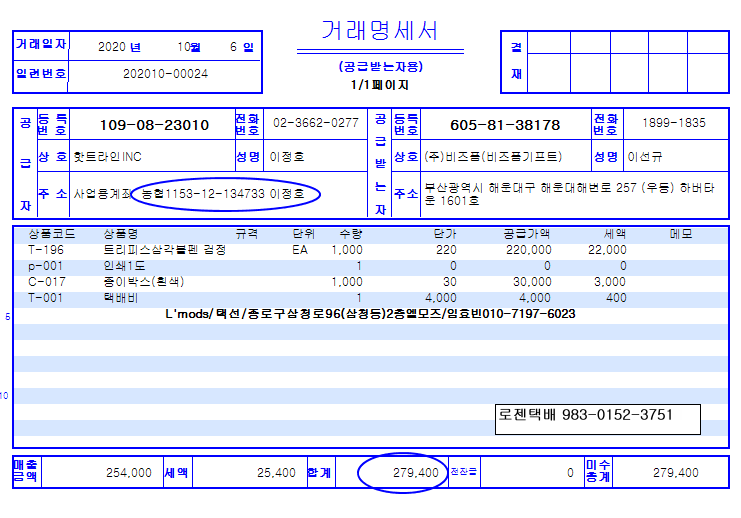This screenshot has height=518, width=741.
Task: Click recipient representative name 이선규
Action: (x=645, y=157)
